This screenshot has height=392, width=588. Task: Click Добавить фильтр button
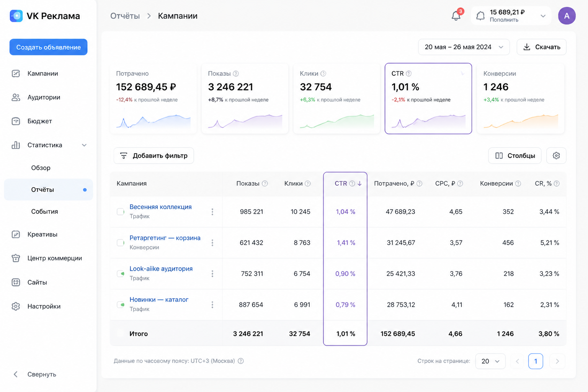(x=154, y=155)
